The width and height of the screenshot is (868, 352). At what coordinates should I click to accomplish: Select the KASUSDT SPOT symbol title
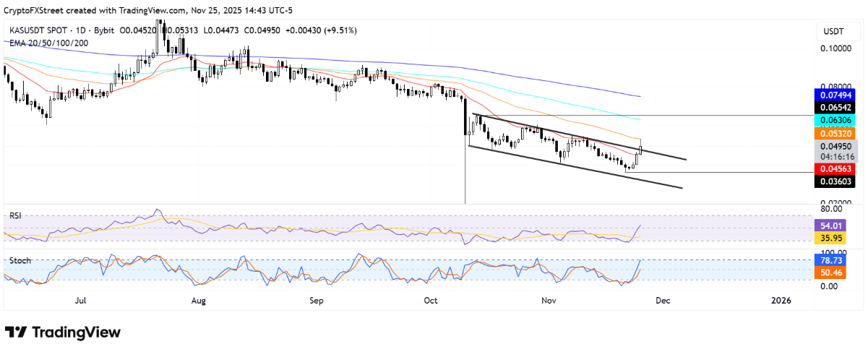tap(40, 30)
